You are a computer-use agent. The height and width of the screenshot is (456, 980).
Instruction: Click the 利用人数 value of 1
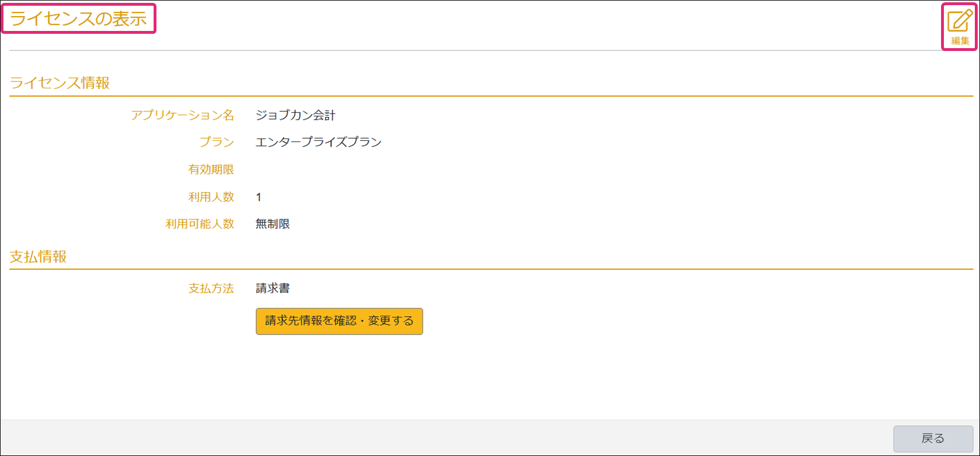coord(258,198)
